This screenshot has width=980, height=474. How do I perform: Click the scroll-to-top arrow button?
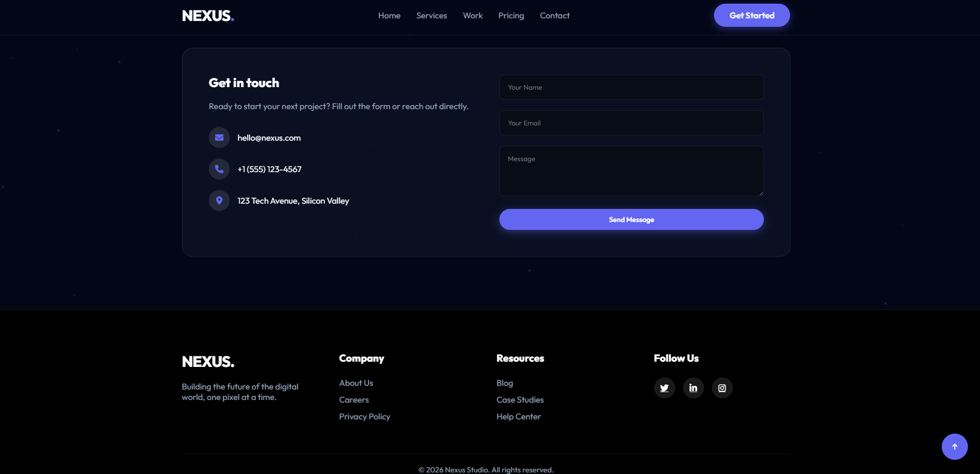tap(954, 447)
